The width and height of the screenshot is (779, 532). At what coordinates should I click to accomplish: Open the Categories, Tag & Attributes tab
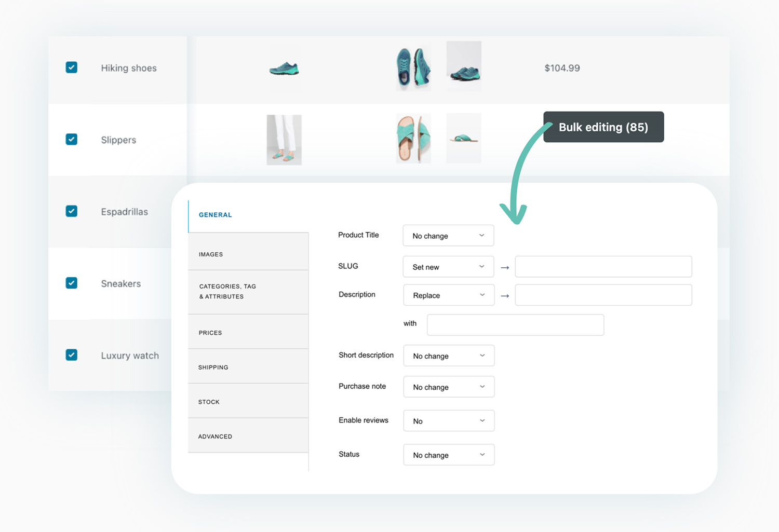[x=227, y=291]
